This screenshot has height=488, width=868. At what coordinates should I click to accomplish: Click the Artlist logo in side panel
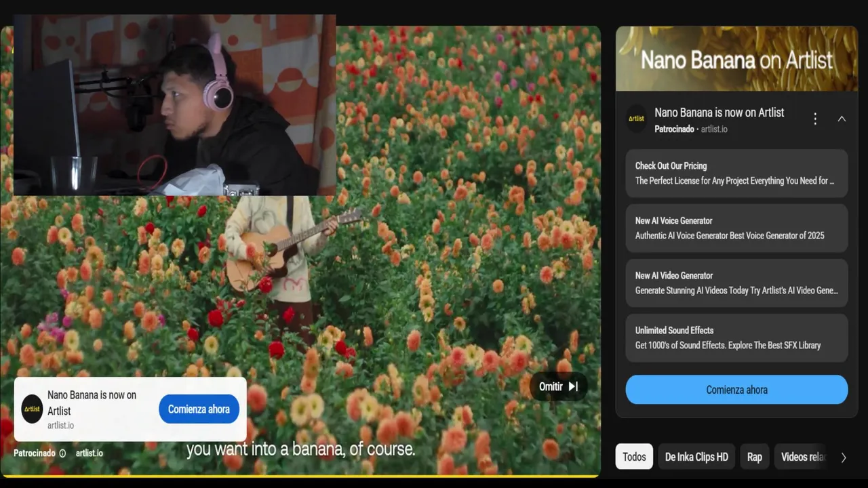click(x=636, y=119)
